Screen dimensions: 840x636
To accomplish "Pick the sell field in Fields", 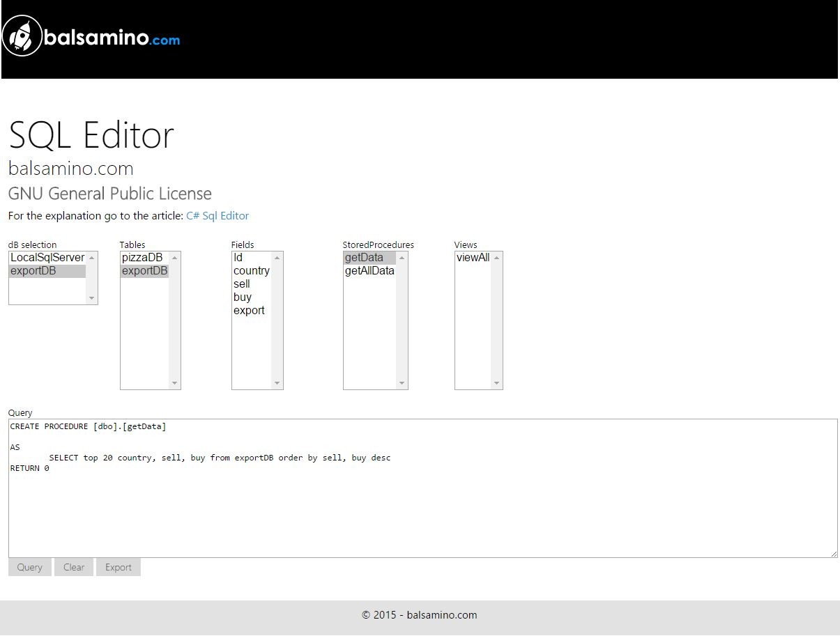I will point(242,284).
